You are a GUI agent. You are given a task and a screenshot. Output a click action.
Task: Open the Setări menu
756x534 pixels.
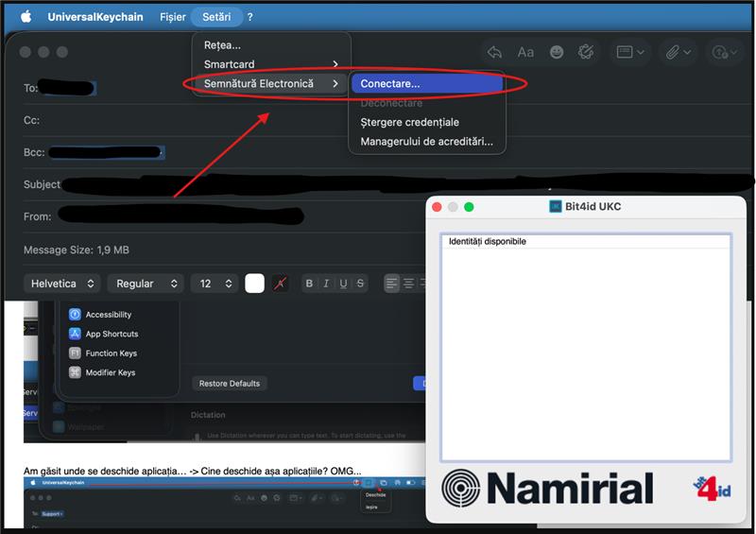click(x=216, y=17)
